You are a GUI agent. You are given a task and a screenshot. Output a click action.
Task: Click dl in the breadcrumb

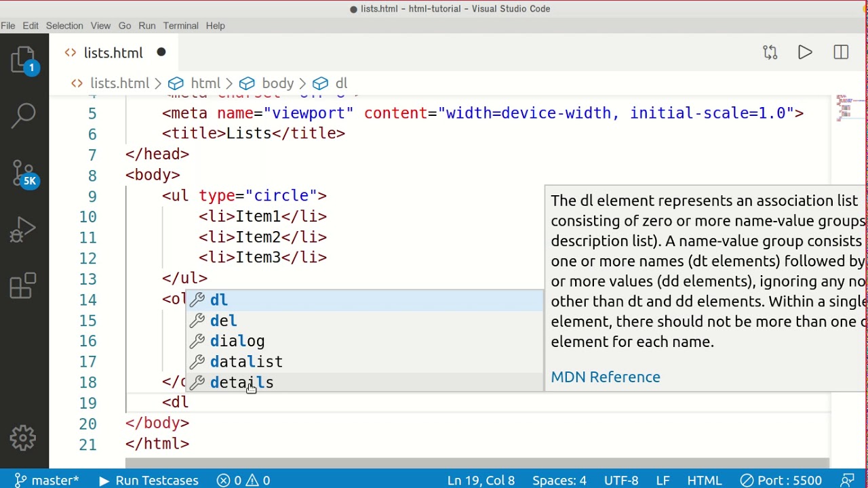[x=341, y=83]
